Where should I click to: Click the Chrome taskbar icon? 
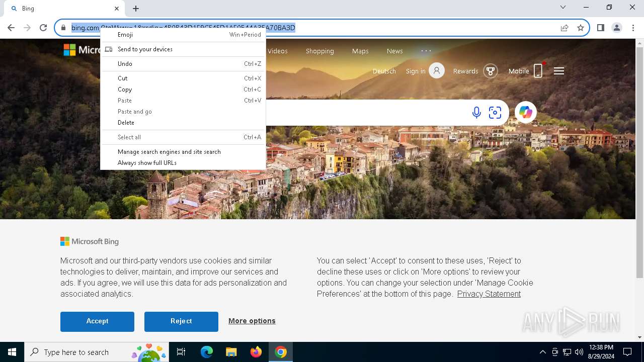coord(281,352)
